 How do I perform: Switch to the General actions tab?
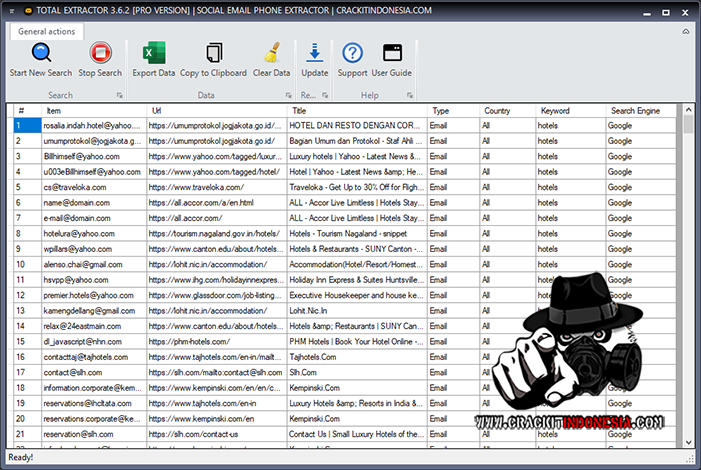pyautogui.click(x=47, y=31)
